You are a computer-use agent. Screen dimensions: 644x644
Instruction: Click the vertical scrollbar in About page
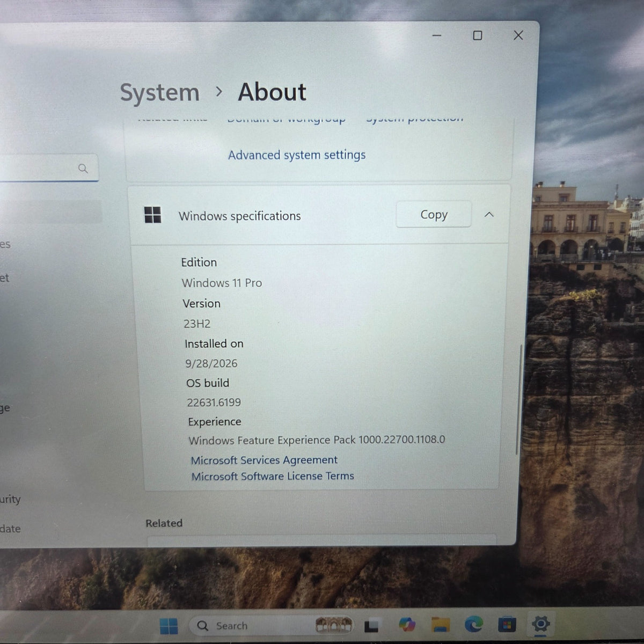pos(519,400)
